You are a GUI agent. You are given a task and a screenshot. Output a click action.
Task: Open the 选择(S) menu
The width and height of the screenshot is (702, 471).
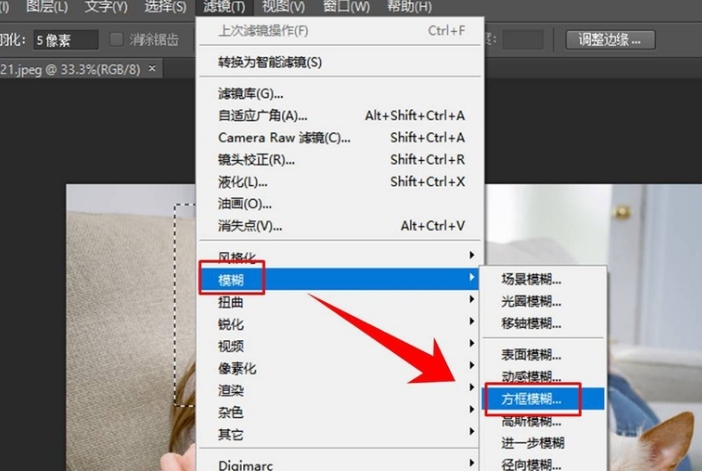tap(165, 6)
